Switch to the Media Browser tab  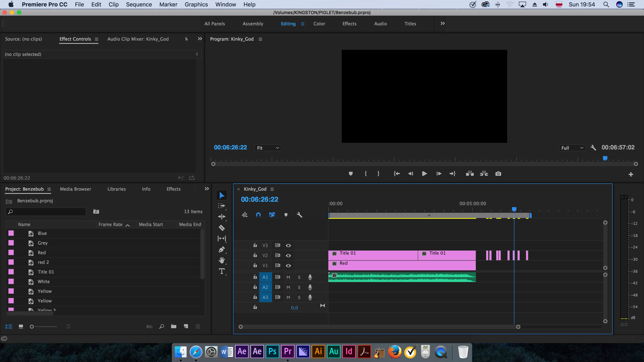pos(75,189)
